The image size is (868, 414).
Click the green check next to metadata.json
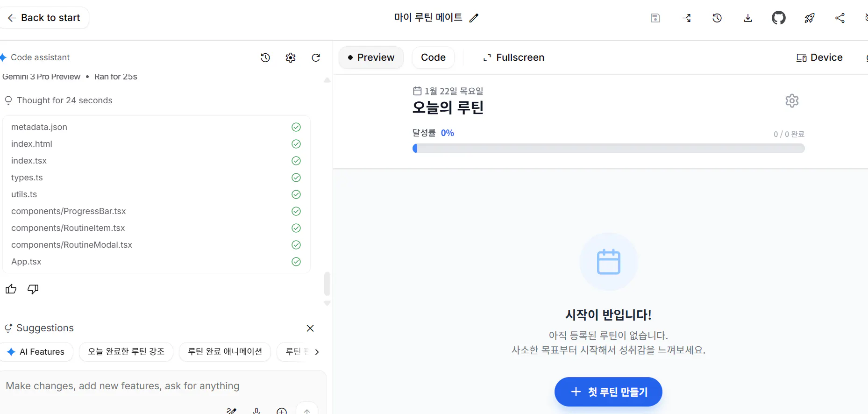pyautogui.click(x=296, y=127)
